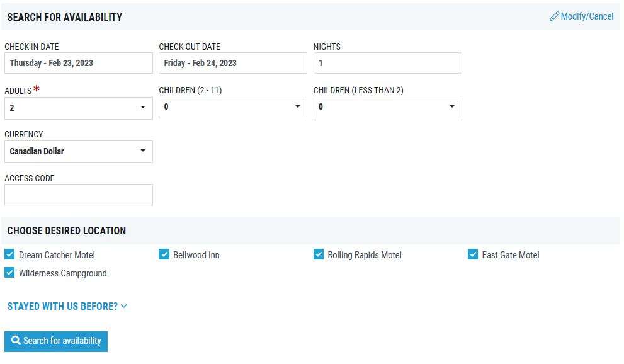The width and height of the screenshot is (624, 364).
Task: Click the Access Code input field
Action: pos(79,195)
